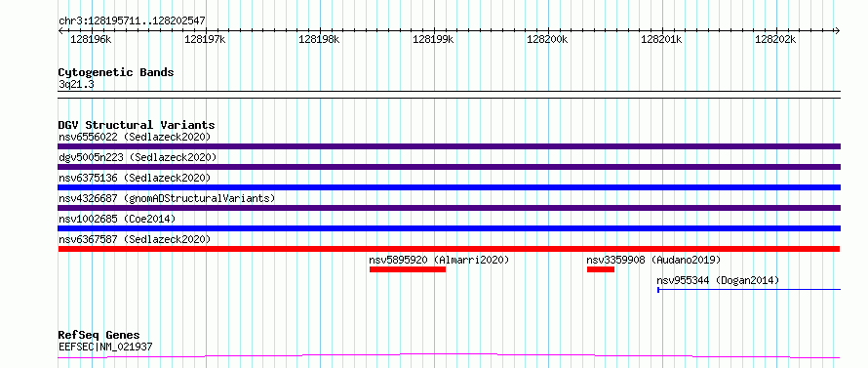Screen dimensions: 868x368
Task: Click the 128197k ruler tick label
Action: [x=205, y=39]
